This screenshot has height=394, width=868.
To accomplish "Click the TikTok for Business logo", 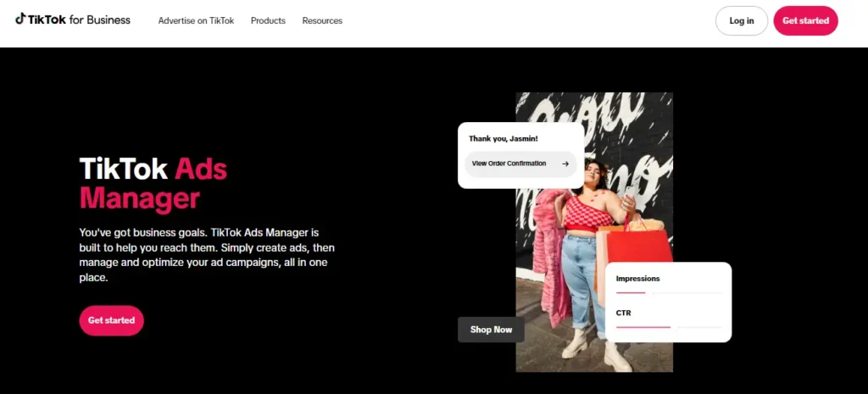I will pos(73,20).
